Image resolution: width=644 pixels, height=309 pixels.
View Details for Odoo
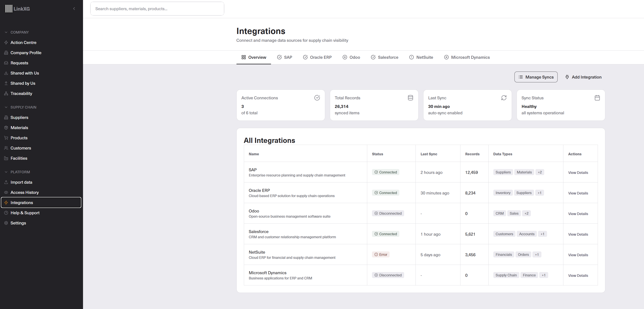coord(578,214)
